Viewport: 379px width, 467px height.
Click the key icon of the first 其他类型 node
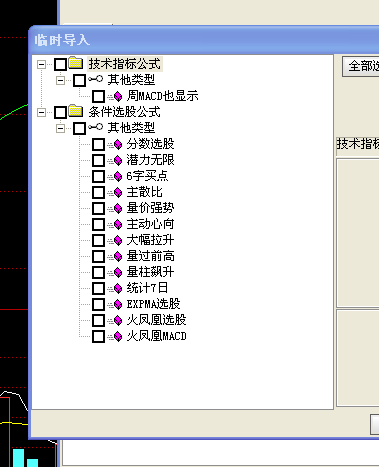(x=95, y=79)
